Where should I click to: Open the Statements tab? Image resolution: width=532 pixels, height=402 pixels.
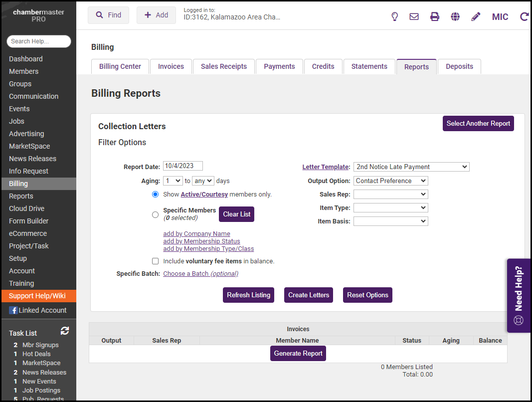point(369,66)
